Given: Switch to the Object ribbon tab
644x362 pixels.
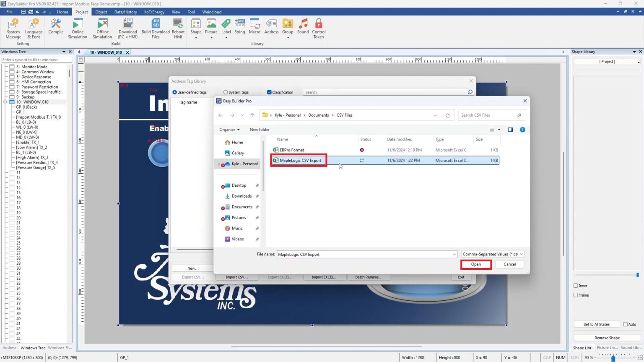Looking at the screenshot, I should pyautogui.click(x=101, y=12).
